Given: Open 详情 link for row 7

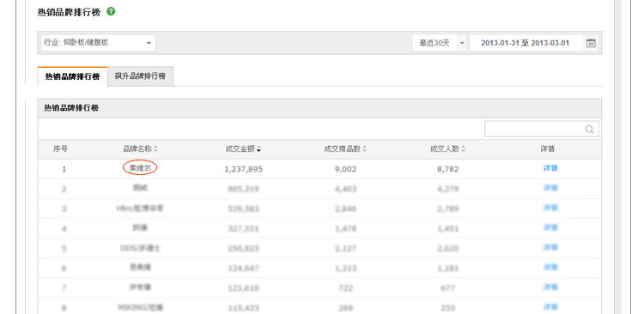Looking at the screenshot, I should tap(550, 287).
